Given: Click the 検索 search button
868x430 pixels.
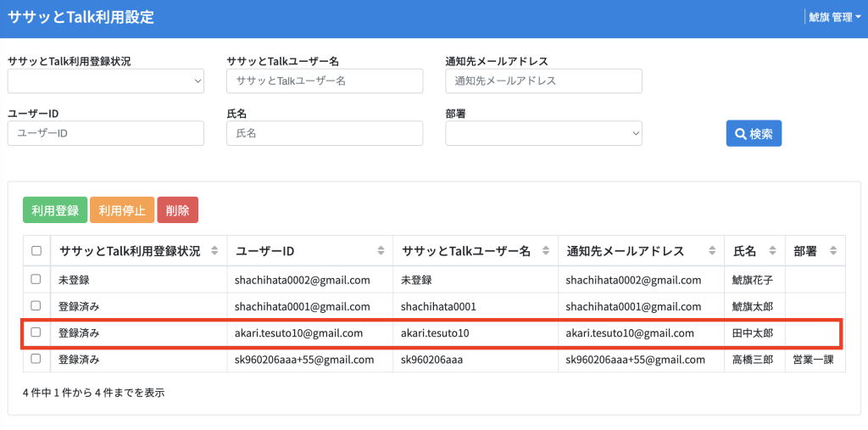Looking at the screenshot, I should (754, 133).
